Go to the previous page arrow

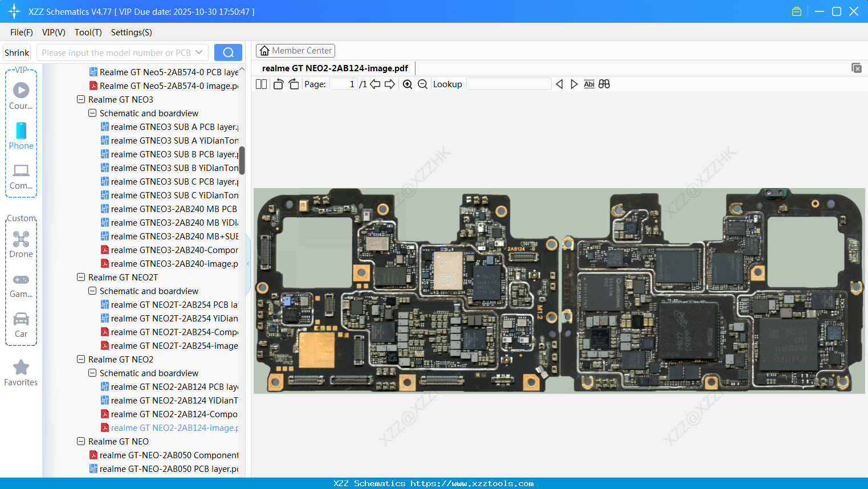[x=375, y=84]
